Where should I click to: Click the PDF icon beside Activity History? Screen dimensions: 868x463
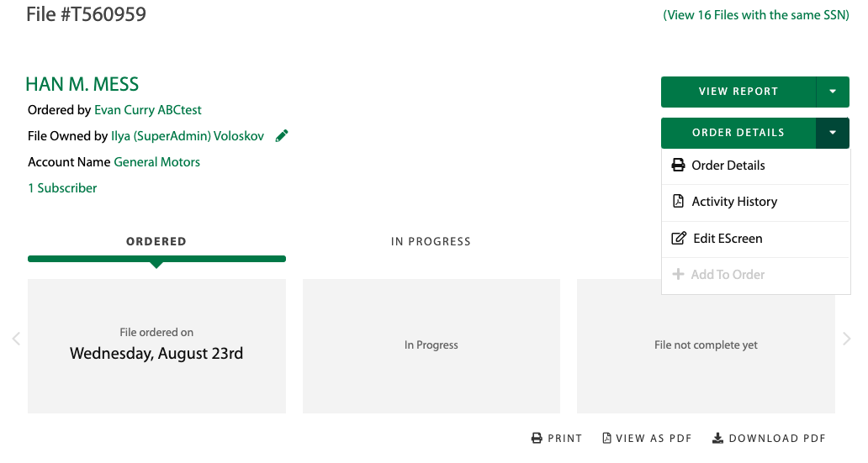pos(678,202)
